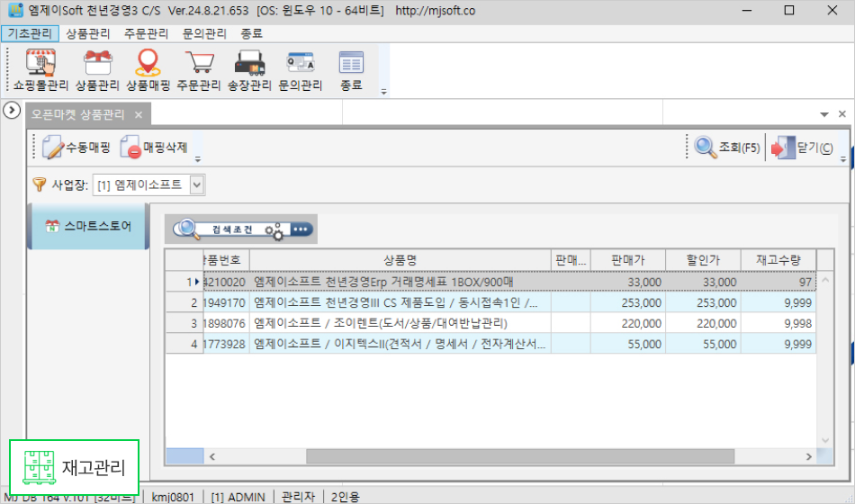Close active document with far-right X

point(841,114)
